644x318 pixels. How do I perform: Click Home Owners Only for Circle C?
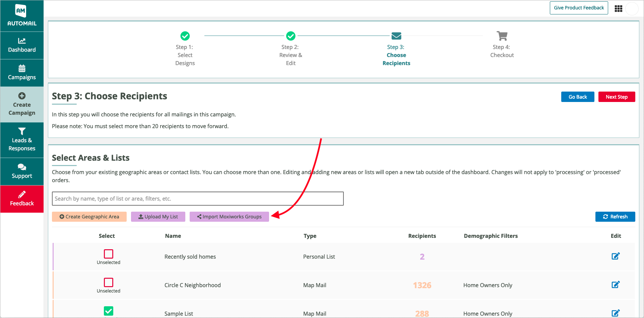point(488,285)
